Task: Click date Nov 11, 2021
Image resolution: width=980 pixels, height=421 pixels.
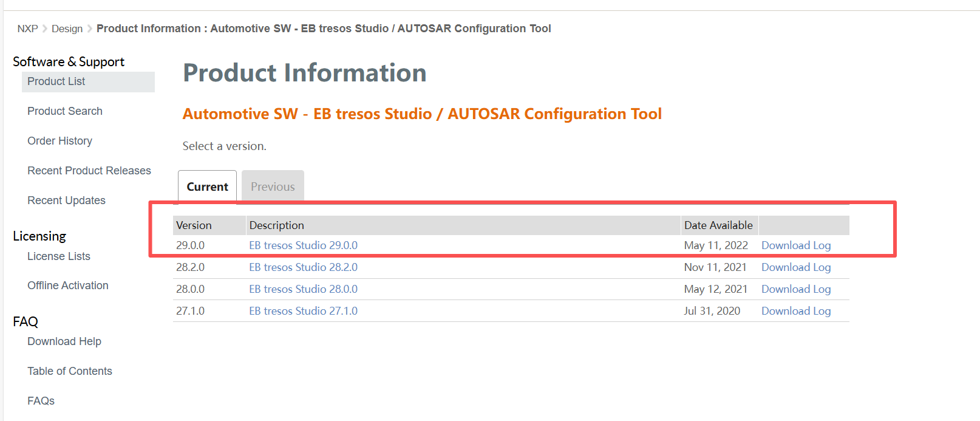Action: tap(715, 267)
